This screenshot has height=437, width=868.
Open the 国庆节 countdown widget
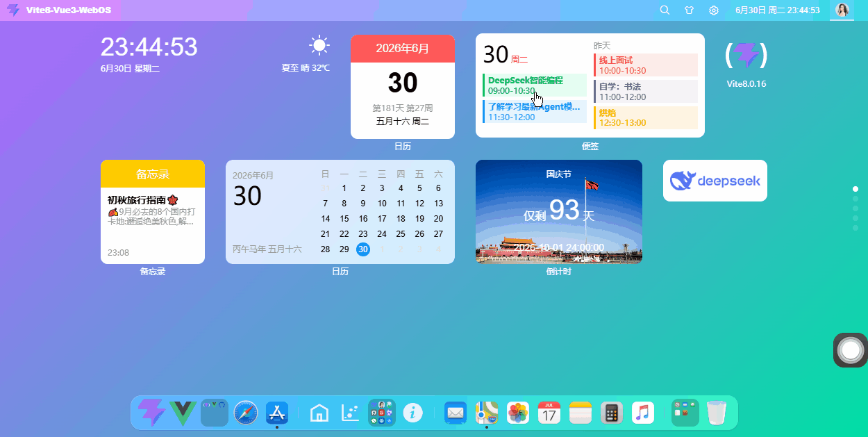[x=559, y=212]
